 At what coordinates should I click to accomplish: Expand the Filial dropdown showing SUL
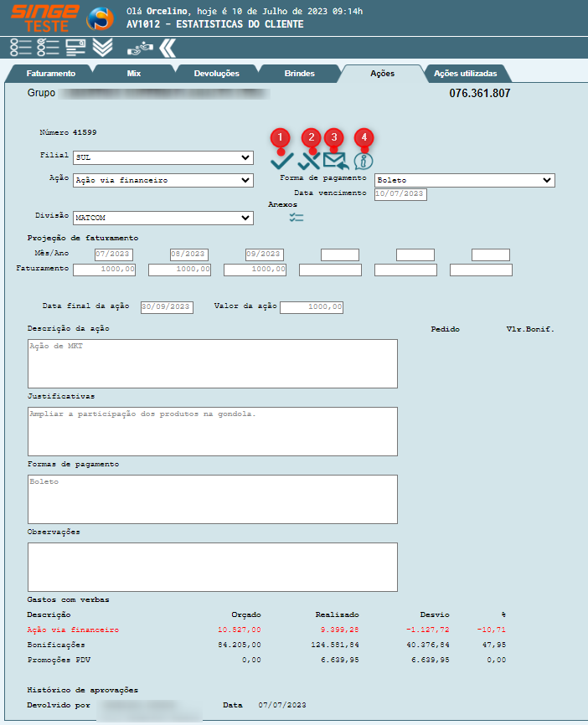click(162, 157)
